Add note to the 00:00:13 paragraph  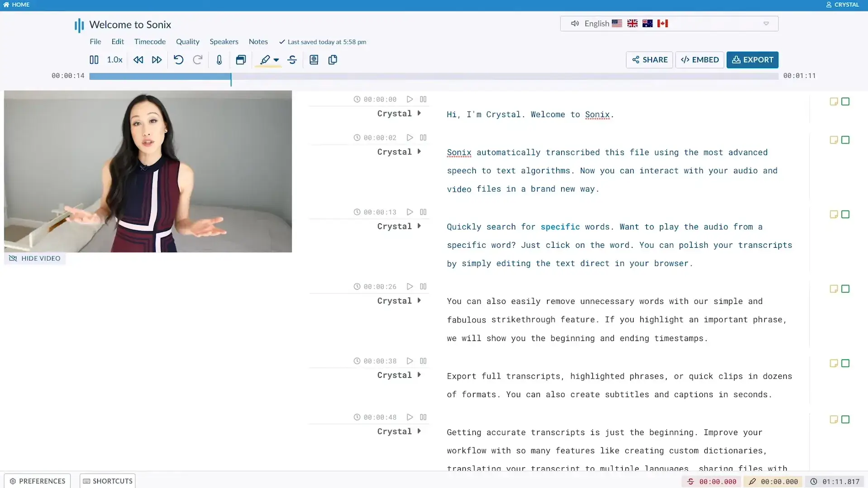[833, 214]
